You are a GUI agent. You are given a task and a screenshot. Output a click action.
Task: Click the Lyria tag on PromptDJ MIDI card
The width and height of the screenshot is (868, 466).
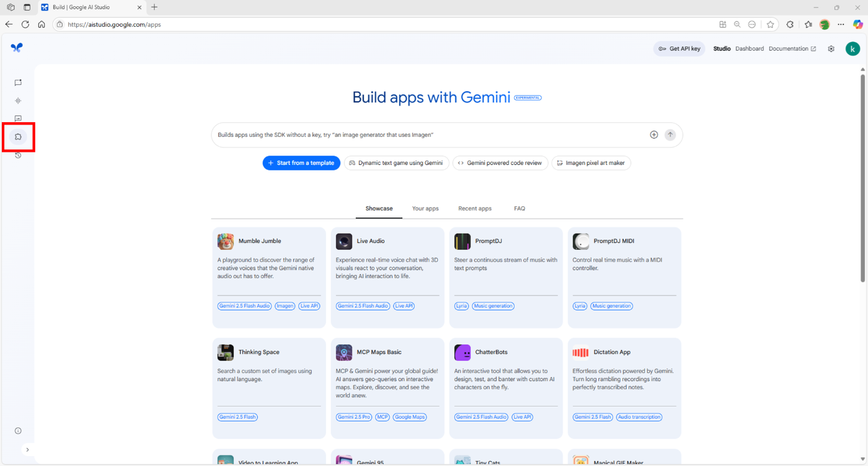pyautogui.click(x=580, y=306)
